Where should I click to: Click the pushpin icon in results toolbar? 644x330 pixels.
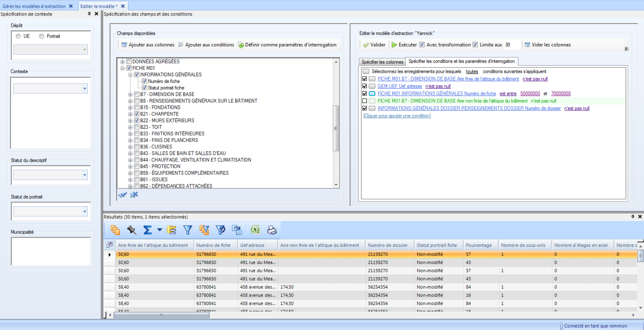[x=132, y=230]
